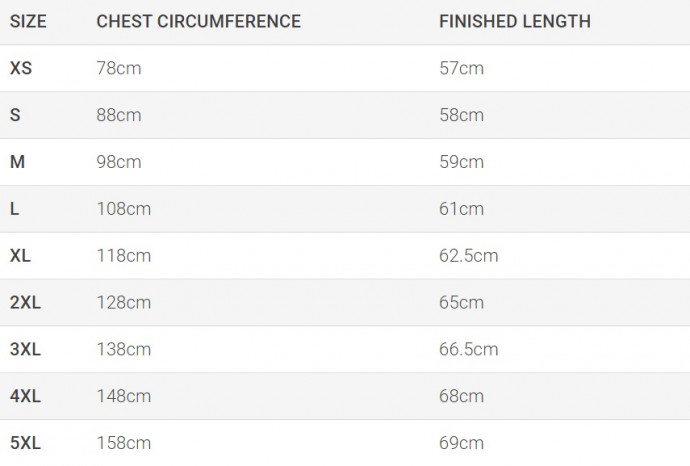Select the CHEST CIRCUMFERENCE column header
Image resolution: width=690 pixels, height=466 pixels.
pos(198,22)
